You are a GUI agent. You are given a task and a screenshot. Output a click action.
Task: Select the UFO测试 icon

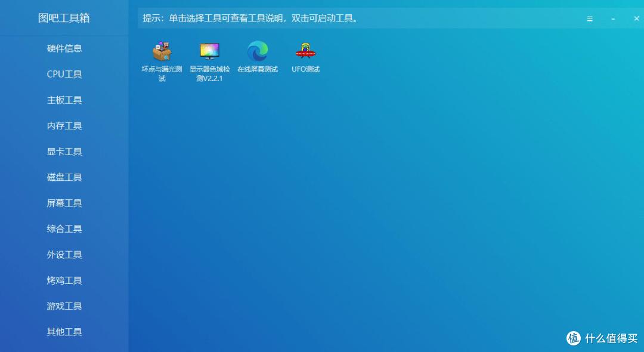pos(305,51)
